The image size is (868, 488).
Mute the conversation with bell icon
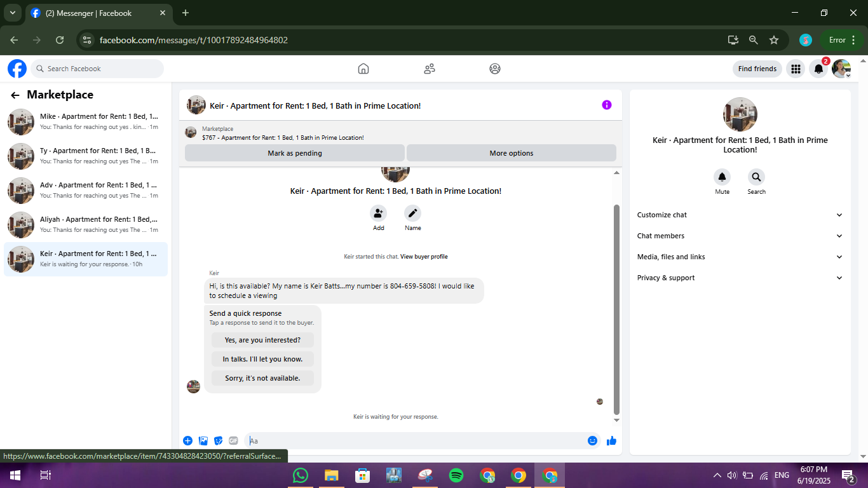pyautogui.click(x=722, y=177)
